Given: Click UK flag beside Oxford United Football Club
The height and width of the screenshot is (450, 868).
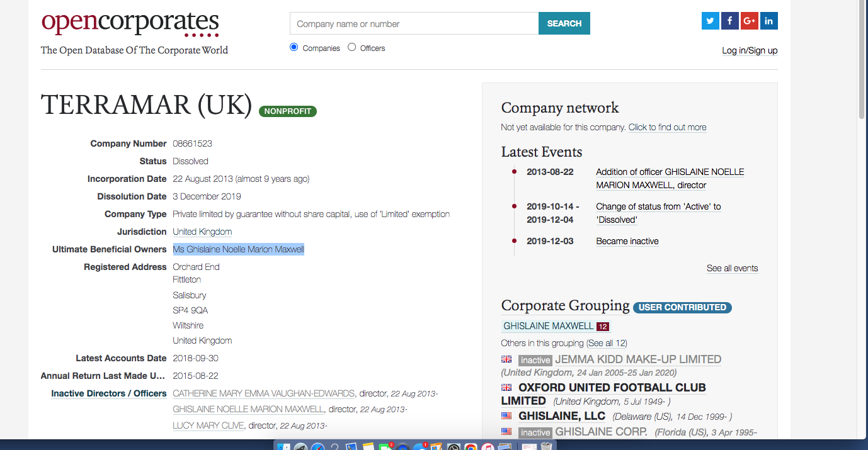Looking at the screenshot, I should [506, 388].
